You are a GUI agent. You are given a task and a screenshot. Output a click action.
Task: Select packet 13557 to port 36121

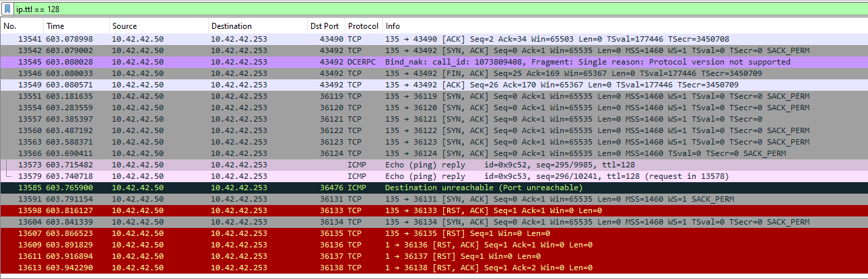click(434, 119)
